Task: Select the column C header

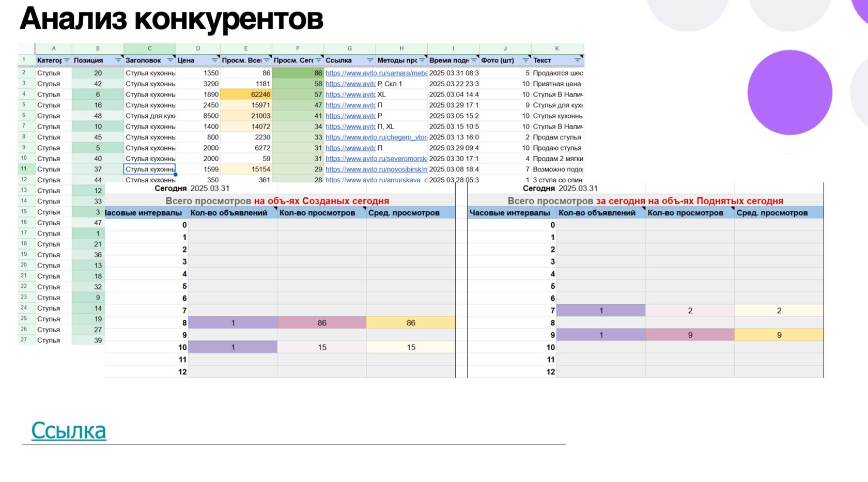Action: [150, 49]
